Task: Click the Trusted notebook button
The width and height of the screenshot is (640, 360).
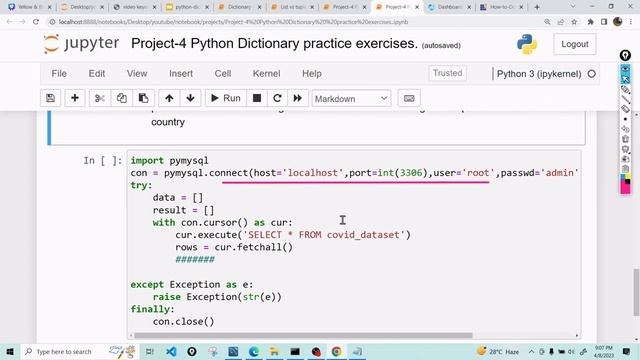Action: (447, 73)
